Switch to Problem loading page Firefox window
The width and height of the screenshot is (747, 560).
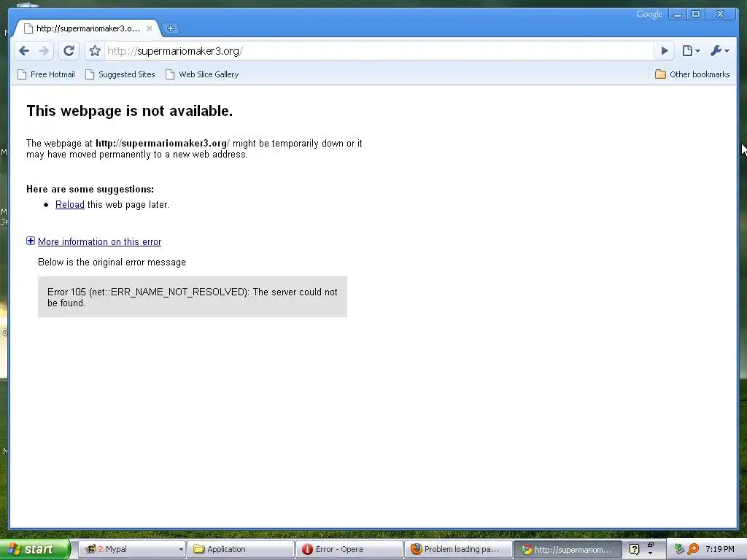coord(458,550)
